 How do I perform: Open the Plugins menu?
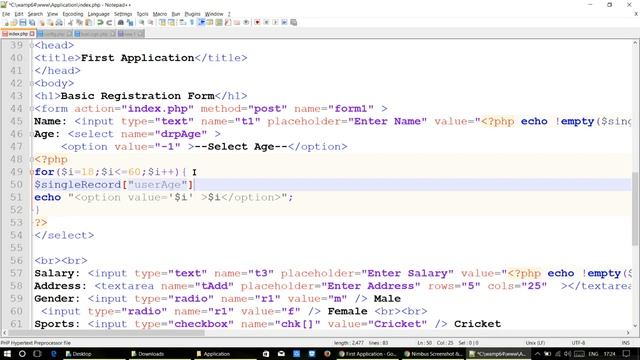click(x=192, y=14)
